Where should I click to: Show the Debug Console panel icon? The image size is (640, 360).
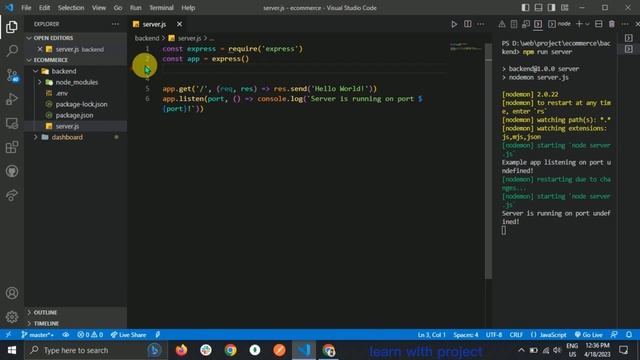(x=526, y=24)
